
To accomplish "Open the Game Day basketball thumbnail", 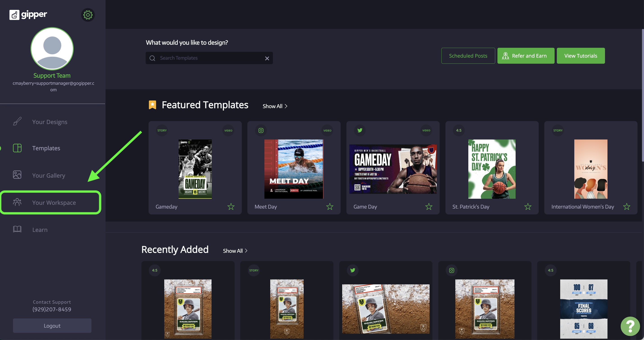I will pos(393,169).
